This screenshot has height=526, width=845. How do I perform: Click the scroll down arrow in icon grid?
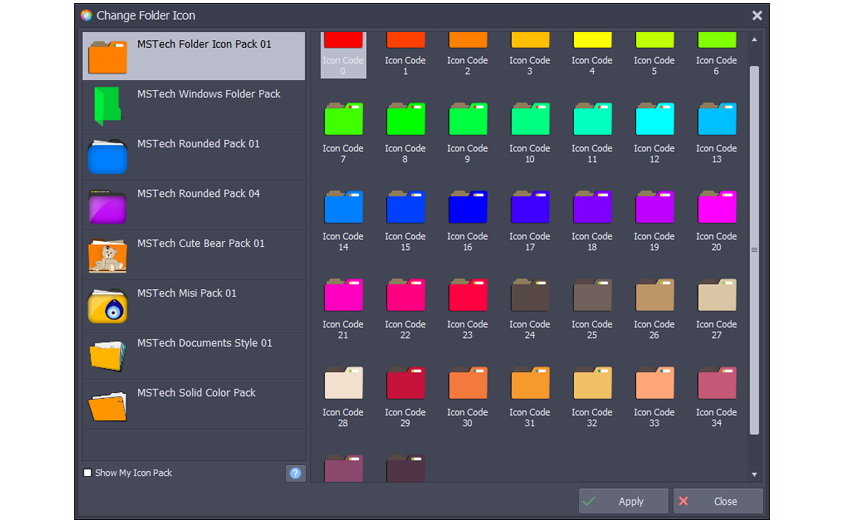point(754,474)
